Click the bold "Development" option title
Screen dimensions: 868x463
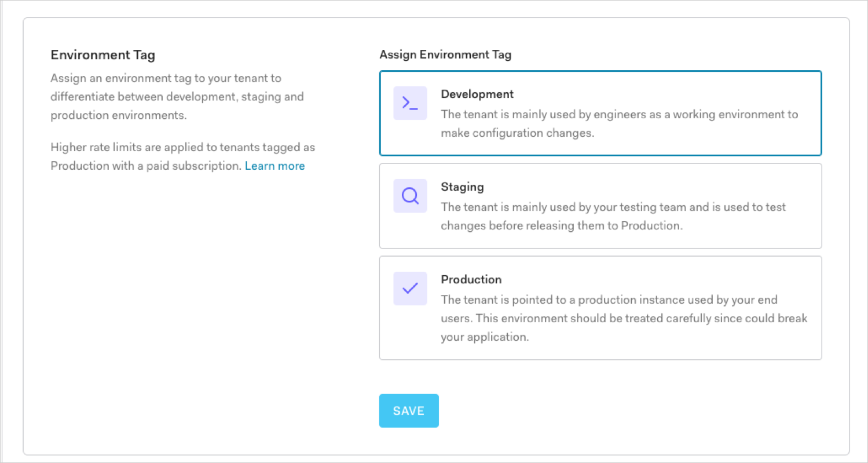point(477,94)
